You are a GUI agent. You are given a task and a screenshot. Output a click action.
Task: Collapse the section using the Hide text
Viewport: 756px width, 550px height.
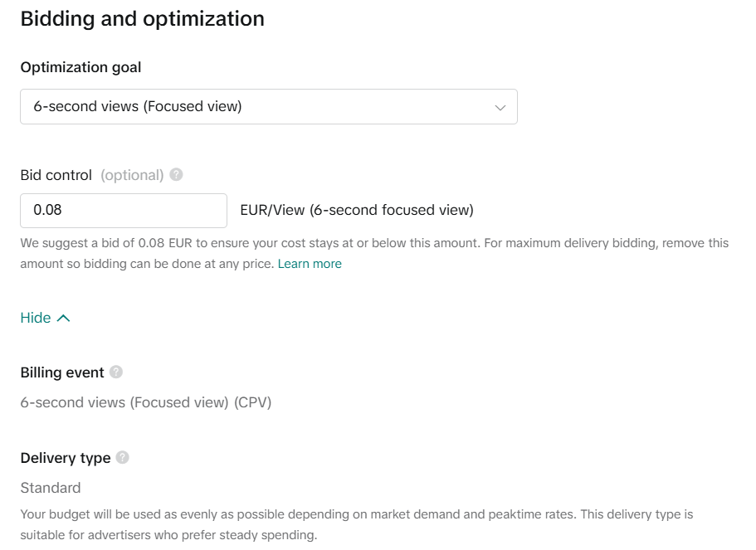[36, 318]
